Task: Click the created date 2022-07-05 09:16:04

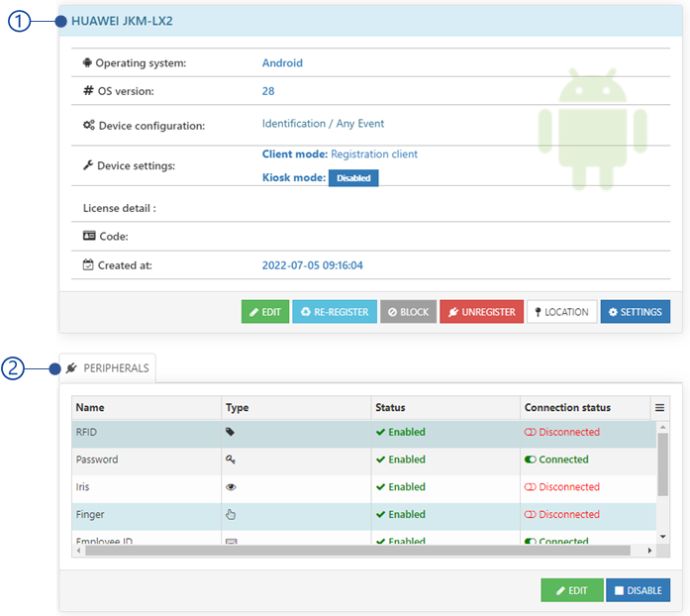Action: click(x=313, y=265)
